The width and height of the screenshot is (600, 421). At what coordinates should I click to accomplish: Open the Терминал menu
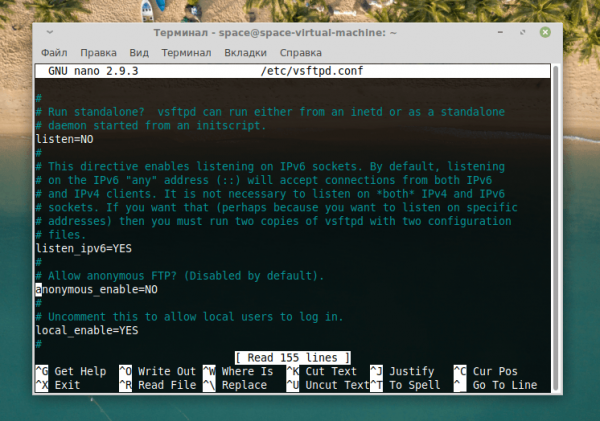[186, 53]
